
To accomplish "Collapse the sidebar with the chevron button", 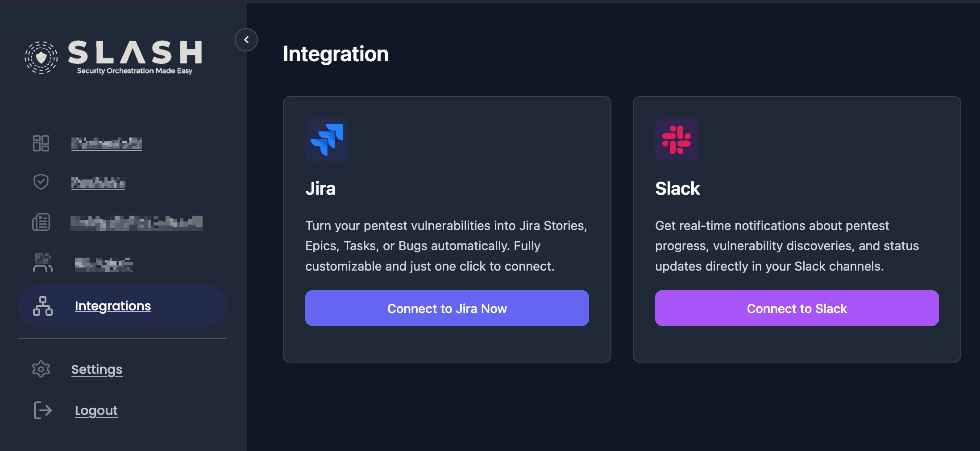I will coord(246,40).
